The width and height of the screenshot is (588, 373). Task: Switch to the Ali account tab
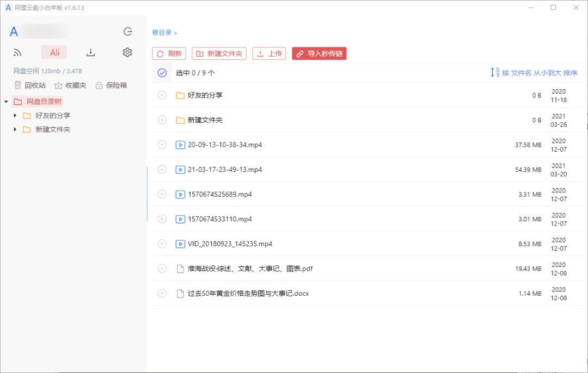tap(54, 52)
